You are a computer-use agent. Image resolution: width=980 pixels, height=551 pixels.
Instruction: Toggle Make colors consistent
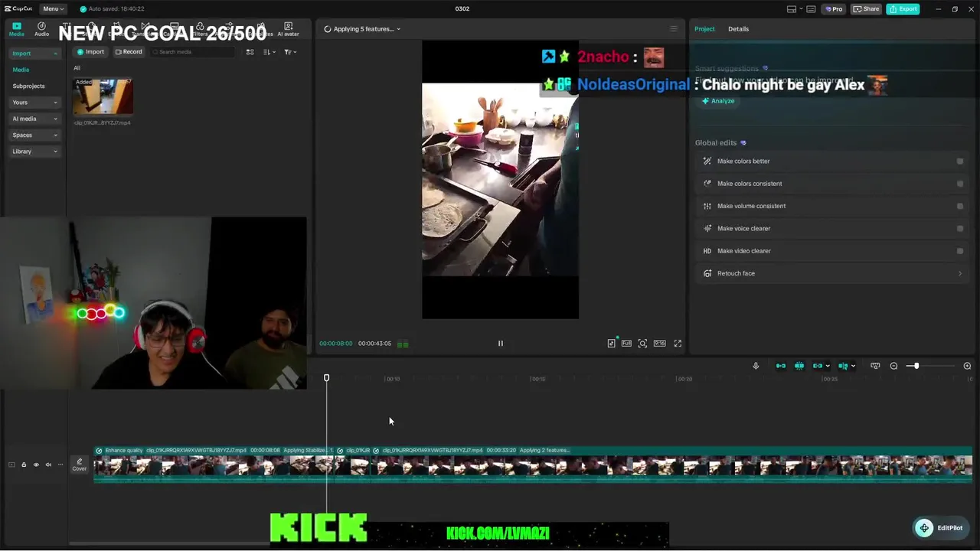click(x=960, y=184)
